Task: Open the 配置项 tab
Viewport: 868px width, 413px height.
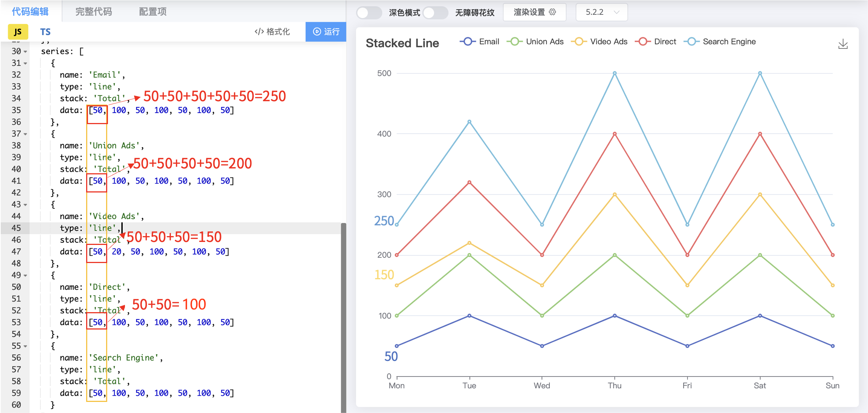Action: (x=152, y=11)
